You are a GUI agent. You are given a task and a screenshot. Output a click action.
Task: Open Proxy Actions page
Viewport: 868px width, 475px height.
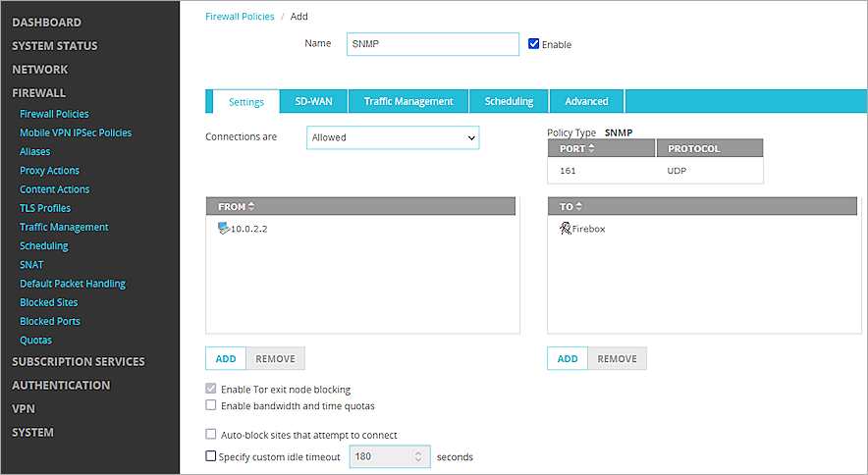[50, 171]
